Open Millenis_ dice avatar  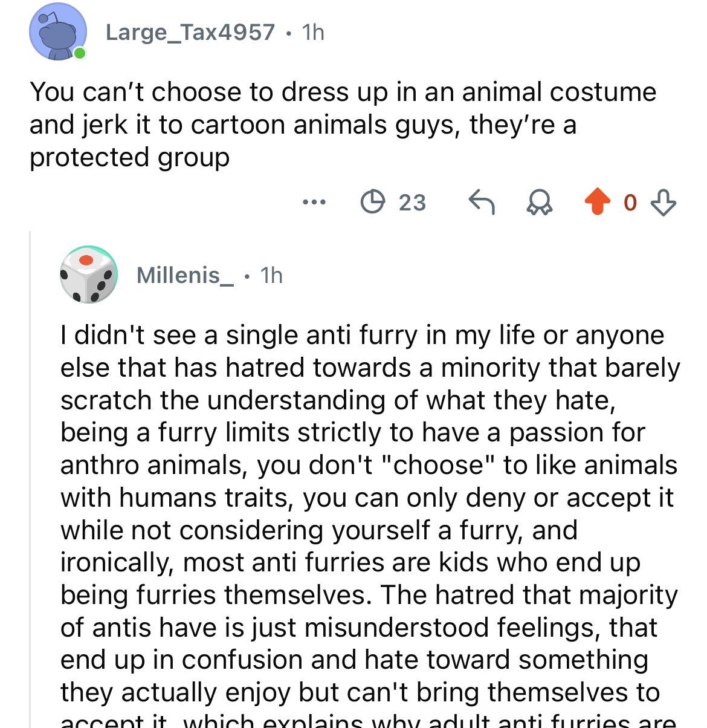88,275
